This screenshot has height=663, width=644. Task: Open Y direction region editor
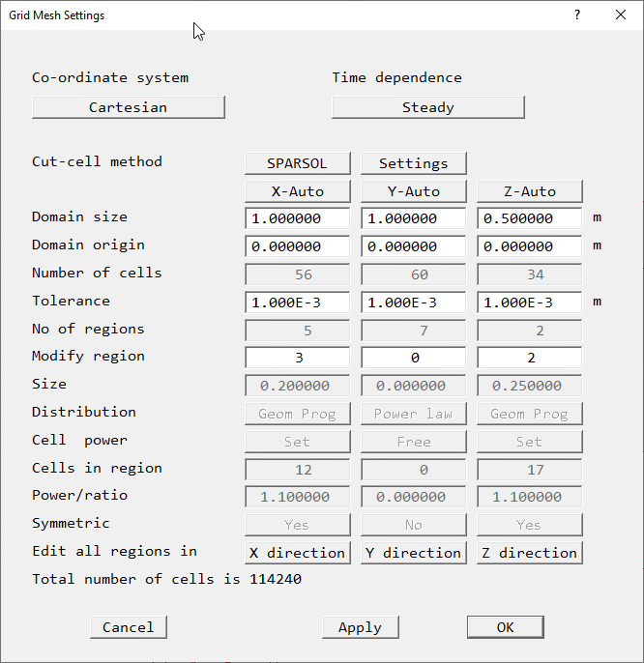[413, 553]
